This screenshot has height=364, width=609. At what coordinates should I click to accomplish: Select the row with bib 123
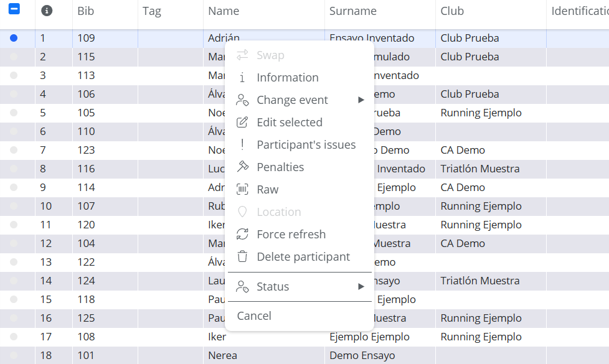click(x=14, y=150)
